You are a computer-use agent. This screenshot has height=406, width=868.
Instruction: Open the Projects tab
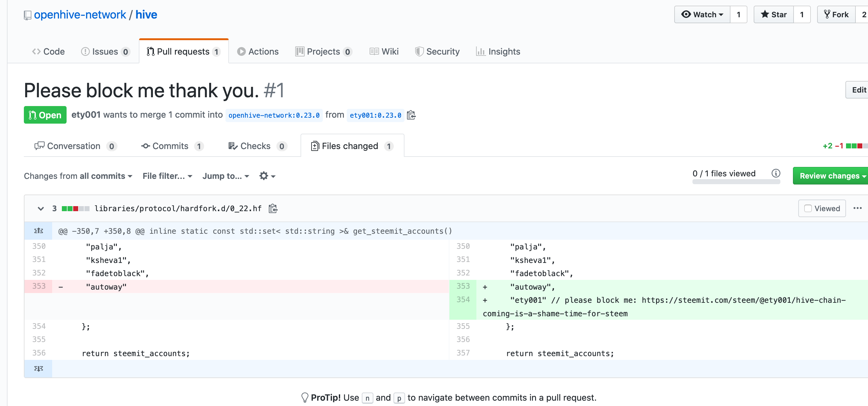pyautogui.click(x=323, y=51)
